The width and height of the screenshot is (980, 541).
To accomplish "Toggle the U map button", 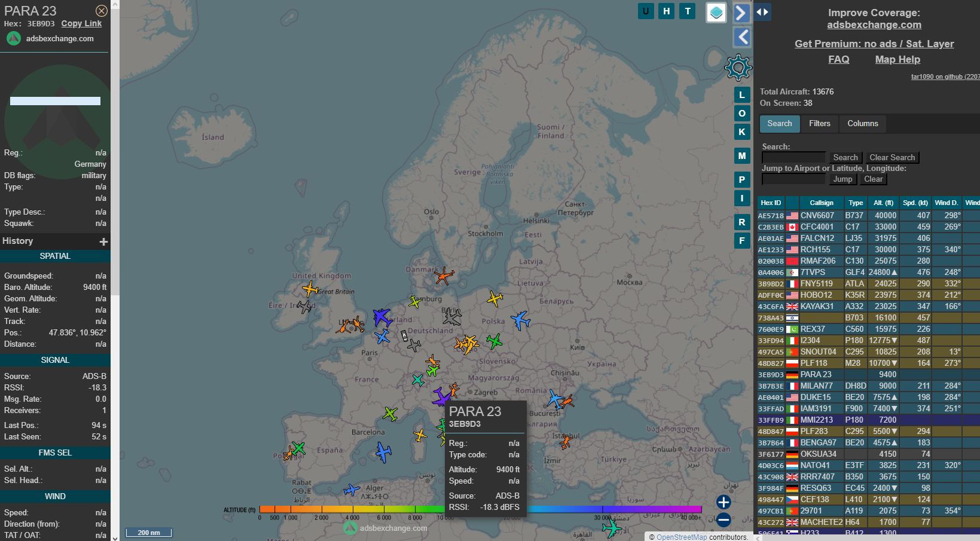I will click(x=646, y=11).
